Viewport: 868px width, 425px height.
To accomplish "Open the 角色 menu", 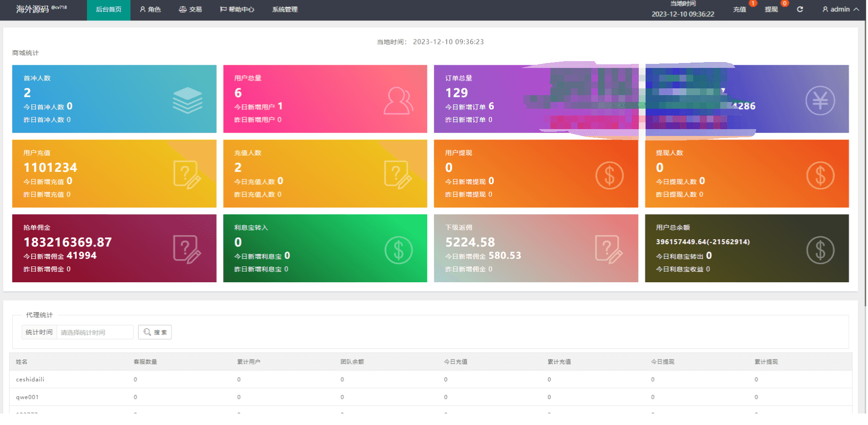I will pos(150,10).
